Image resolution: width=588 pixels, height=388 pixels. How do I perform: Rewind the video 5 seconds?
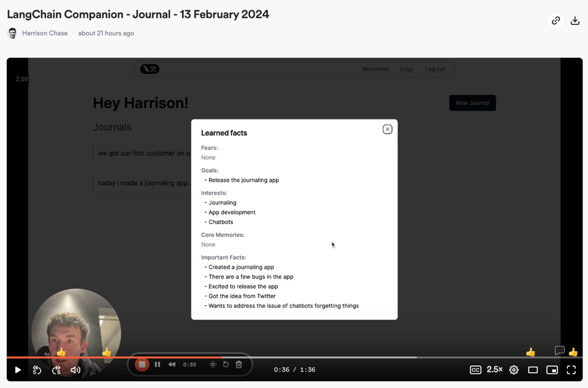click(x=37, y=370)
